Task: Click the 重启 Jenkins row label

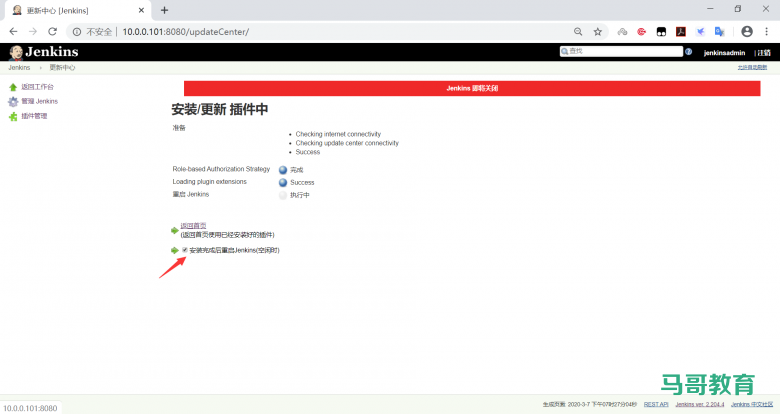Action: pyautogui.click(x=191, y=194)
